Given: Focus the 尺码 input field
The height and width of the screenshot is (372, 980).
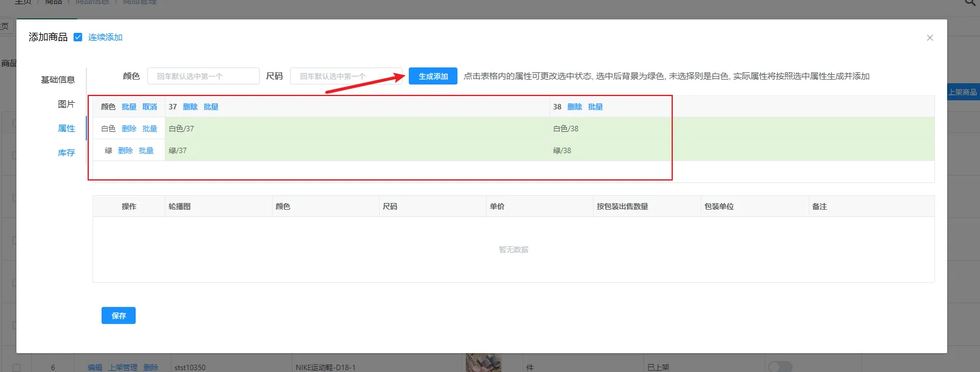Looking at the screenshot, I should pos(346,76).
